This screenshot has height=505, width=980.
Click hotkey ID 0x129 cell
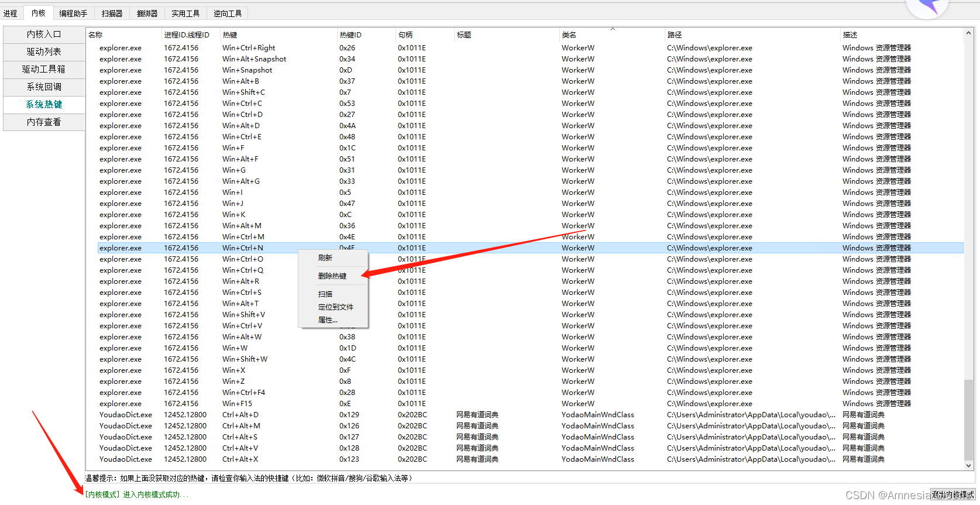coord(349,415)
